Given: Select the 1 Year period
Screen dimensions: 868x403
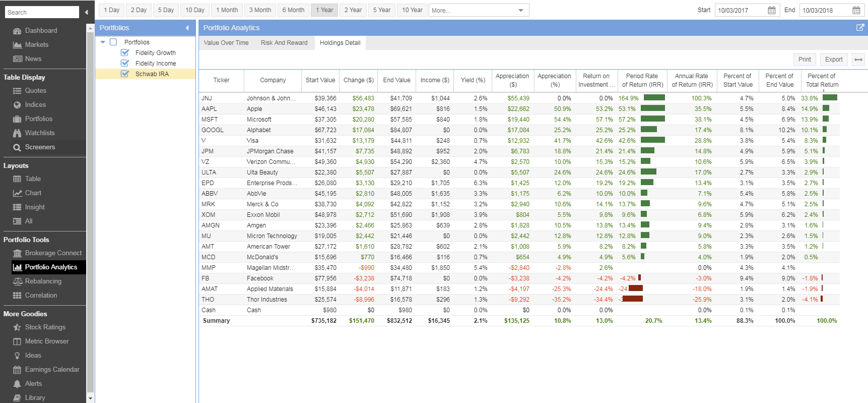Looking at the screenshot, I should click(x=324, y=10).
